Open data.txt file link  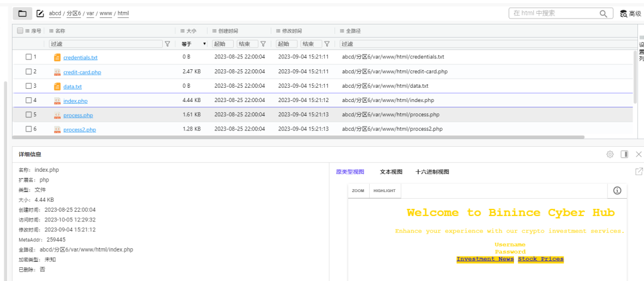[73, 87]
